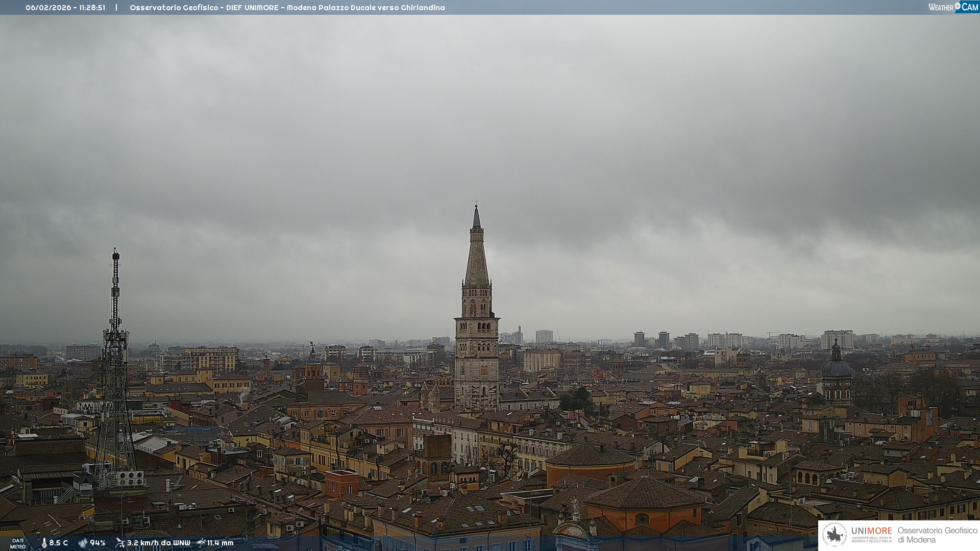The image size is (980, 551).
Task: Click the 3.2 km/h da WNW wind reading
Action: [x=158, y=543]
